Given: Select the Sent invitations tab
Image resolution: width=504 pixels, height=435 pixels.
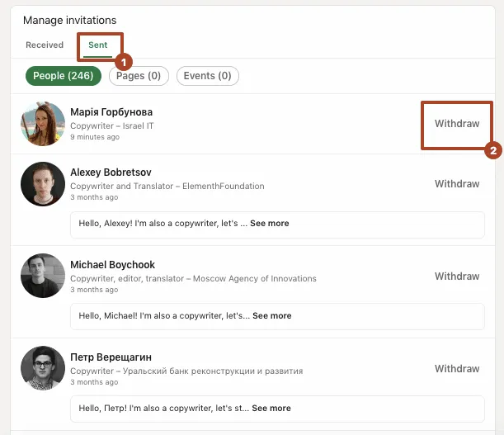Looking at the screenshot, I should [97, 45].
